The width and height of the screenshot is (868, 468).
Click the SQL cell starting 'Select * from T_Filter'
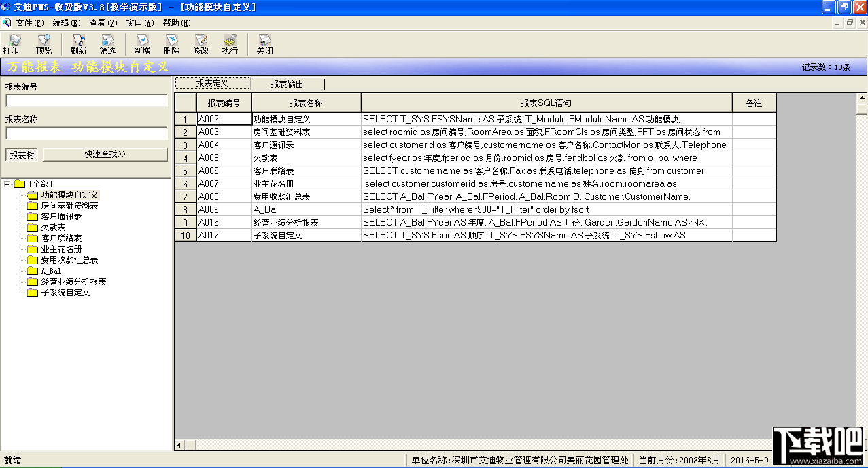click(546, 209)
